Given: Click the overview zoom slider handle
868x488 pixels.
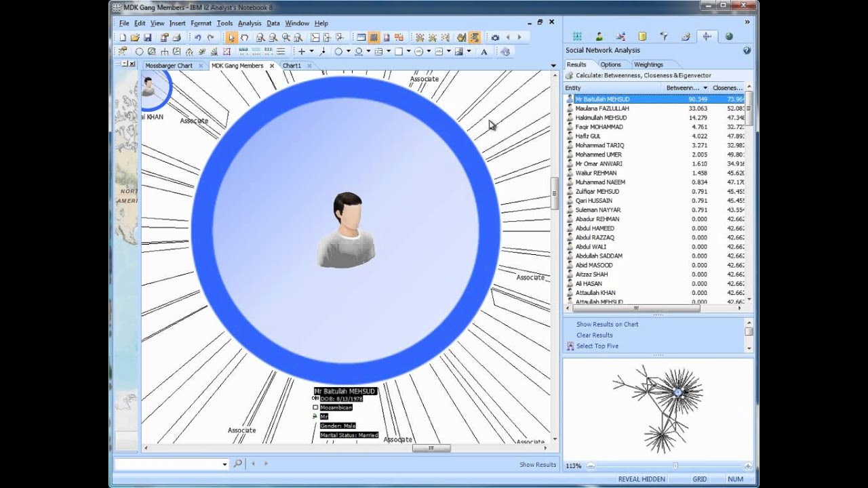Looking at the screenshot, I should coord(675,466).
